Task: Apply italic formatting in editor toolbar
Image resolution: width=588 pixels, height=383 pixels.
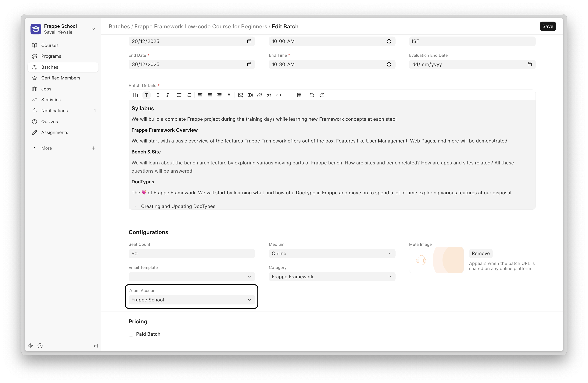Action: (x=167, y=95)
